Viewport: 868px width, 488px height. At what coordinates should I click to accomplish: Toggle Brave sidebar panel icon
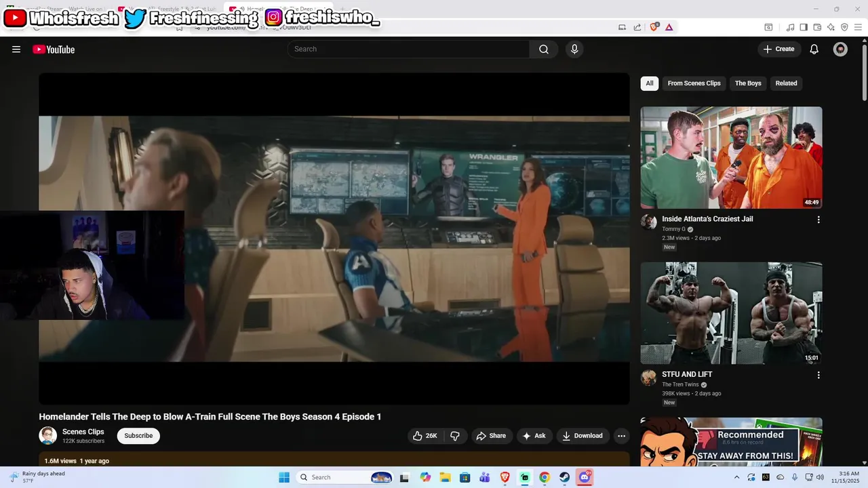[804, 27]
